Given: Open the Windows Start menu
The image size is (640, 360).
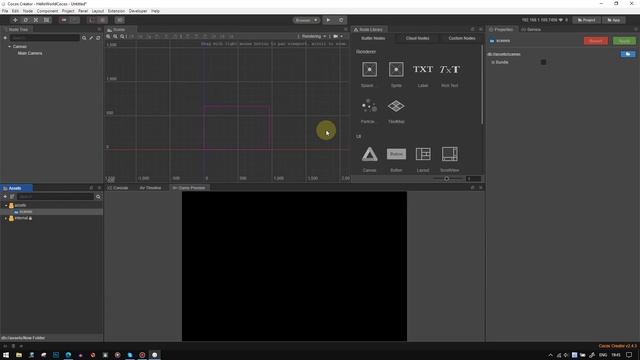Looking at the screenshot, I should 6,355.
